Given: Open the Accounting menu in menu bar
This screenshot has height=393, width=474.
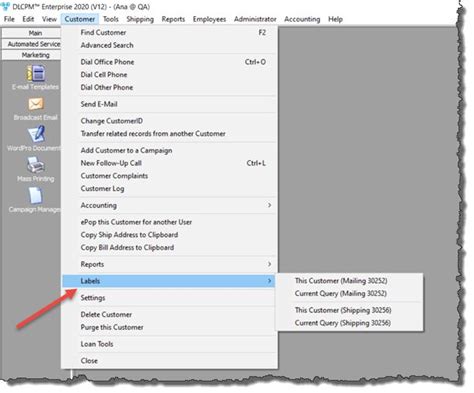Looking at the screenshot, I should pyautogui.click(x=302, y=19).
